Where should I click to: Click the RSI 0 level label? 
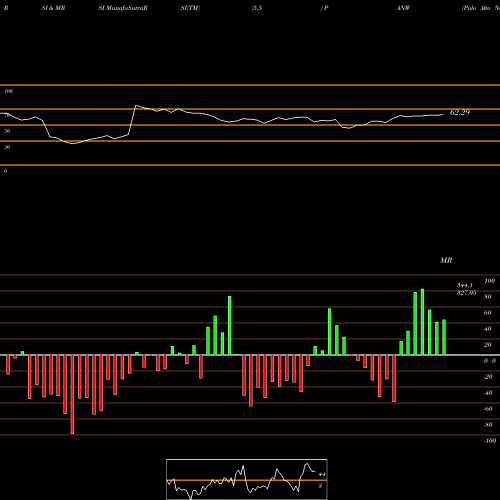click(5, 171)
